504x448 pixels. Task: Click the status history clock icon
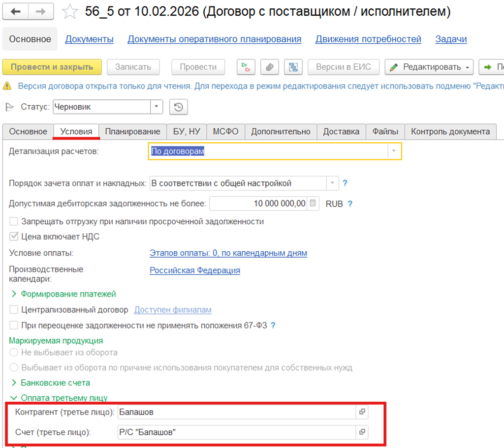tap(178, 107)
